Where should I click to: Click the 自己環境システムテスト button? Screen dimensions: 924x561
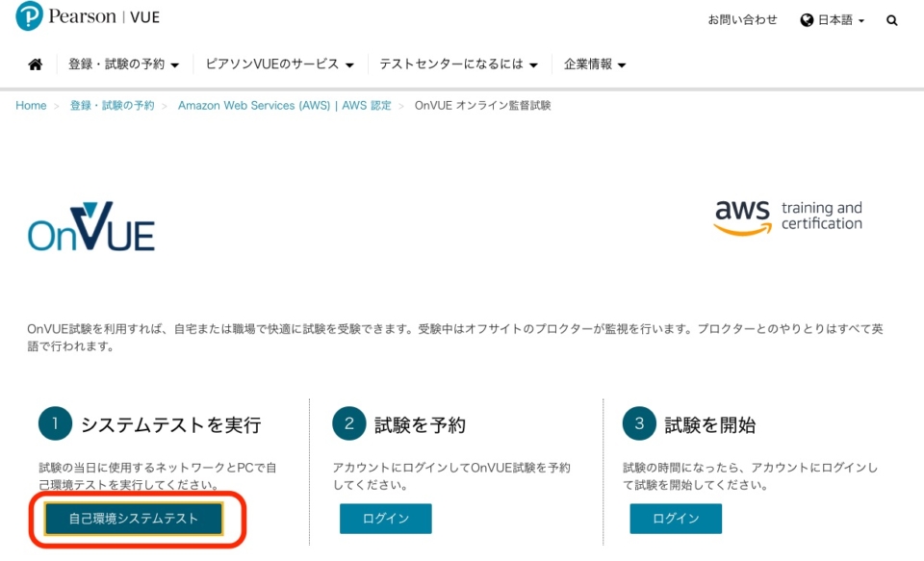[x=136, y=519]
